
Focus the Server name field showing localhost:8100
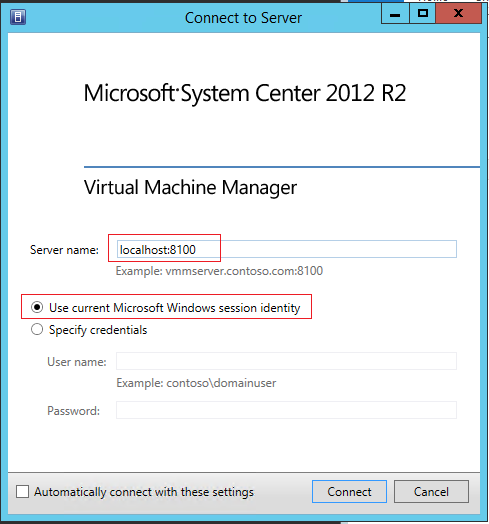[x=286, y=249]
